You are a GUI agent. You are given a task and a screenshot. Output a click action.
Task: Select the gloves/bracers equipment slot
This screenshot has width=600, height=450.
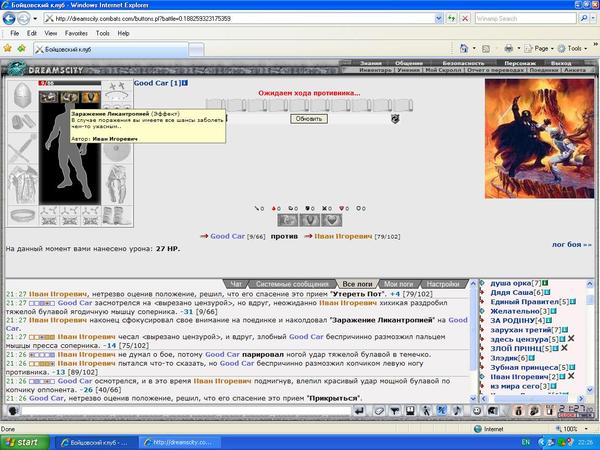click(23, 122)
